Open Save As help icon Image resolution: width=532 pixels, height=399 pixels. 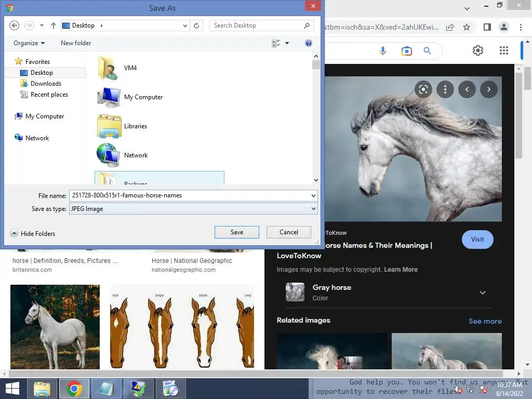(309, 43)
